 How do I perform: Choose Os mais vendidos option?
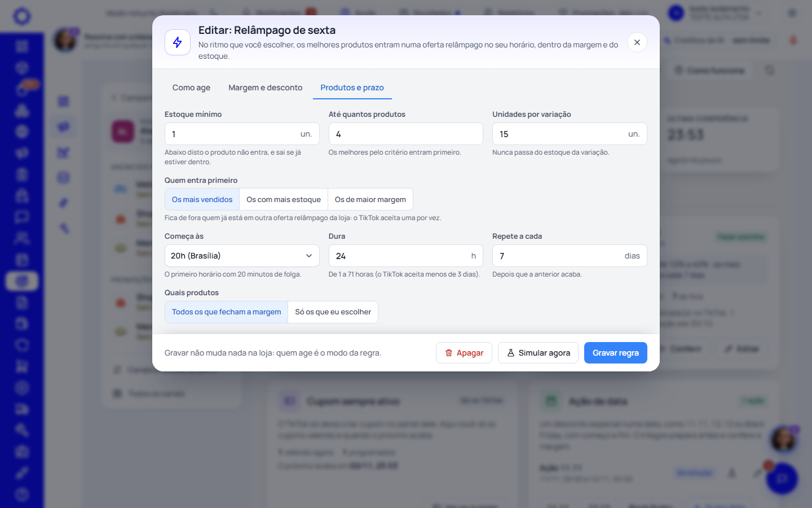pyautogui.click(x=202, y=199)
